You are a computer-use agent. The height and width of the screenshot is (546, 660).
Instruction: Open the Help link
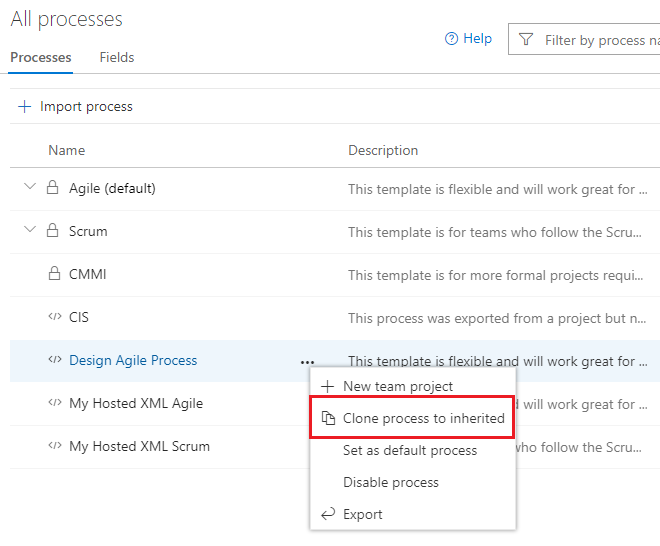pos(468,39)
